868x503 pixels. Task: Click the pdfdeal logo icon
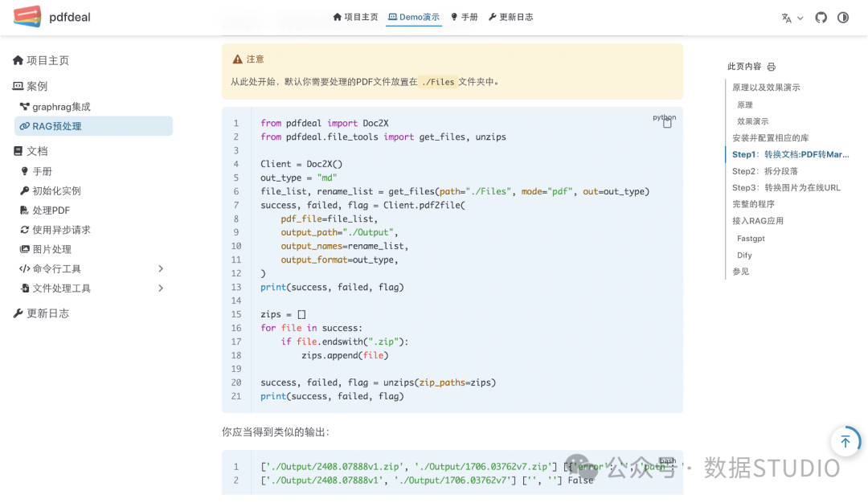[x=27, y=17]
